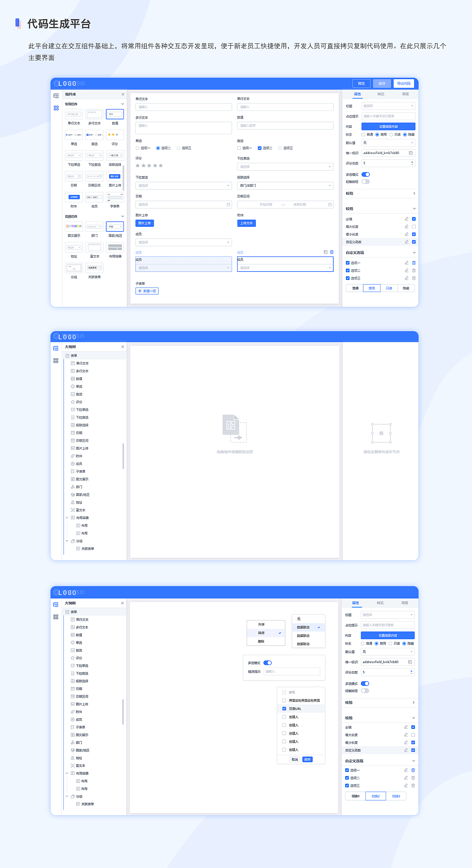472x868 pixels.
Task: Check 选项三 checkbox under 复选 field
Action: coord(280,148)
